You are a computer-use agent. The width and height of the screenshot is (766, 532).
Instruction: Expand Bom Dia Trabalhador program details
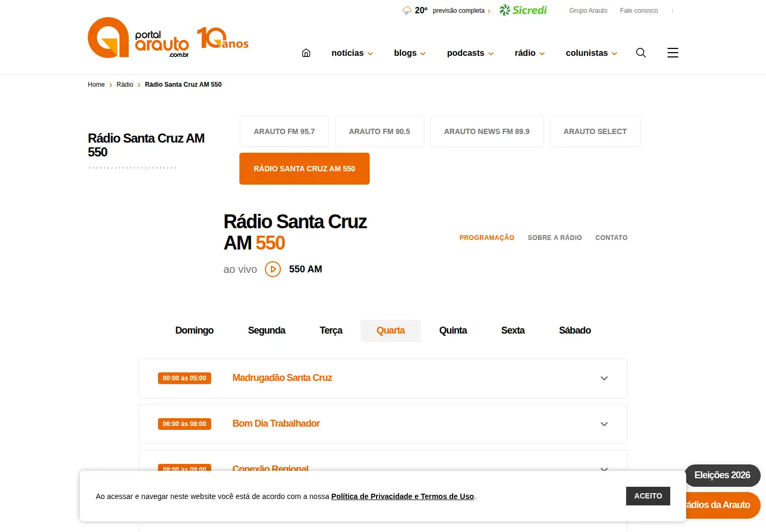tap(604, 424)
